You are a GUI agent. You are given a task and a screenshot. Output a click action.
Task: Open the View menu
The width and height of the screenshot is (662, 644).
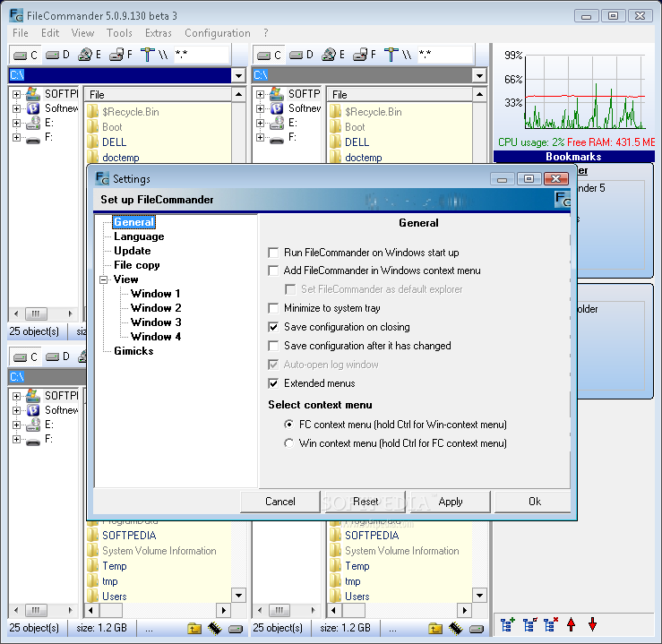(82, 33)
